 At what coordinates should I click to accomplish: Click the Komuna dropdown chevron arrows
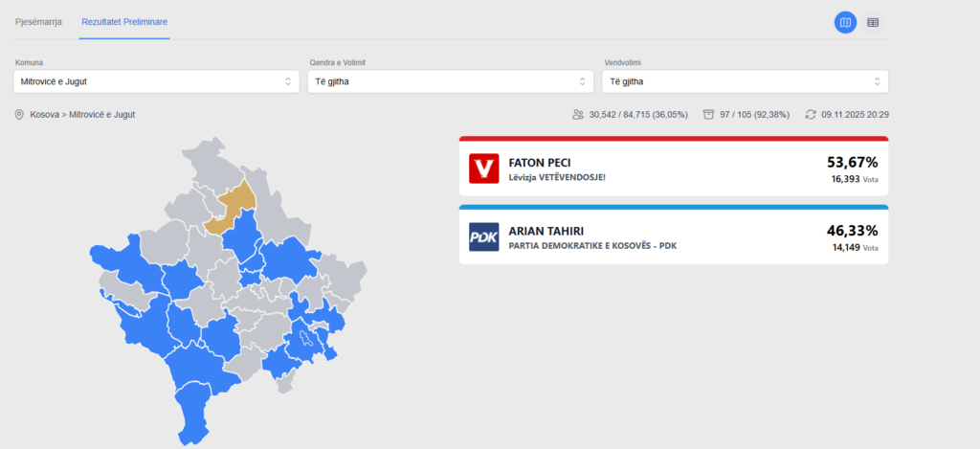(x=288, y=81)
